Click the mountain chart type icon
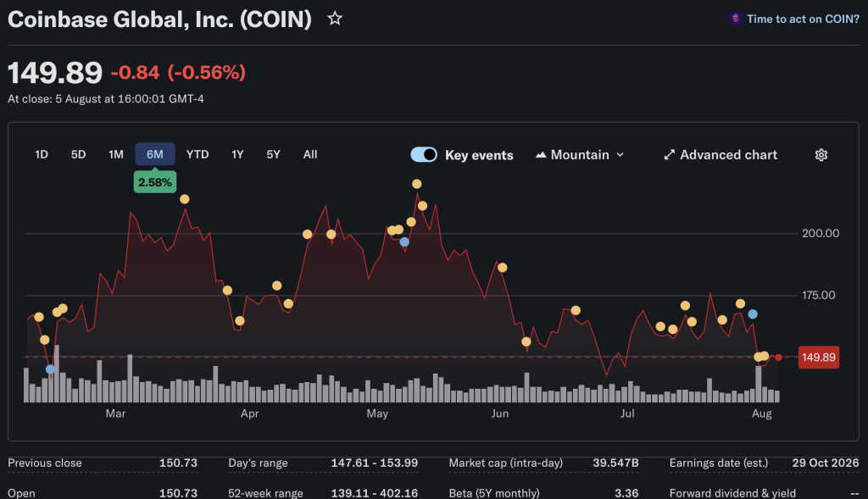This screenshot has width=868, height=499. [x=541, y=155]
